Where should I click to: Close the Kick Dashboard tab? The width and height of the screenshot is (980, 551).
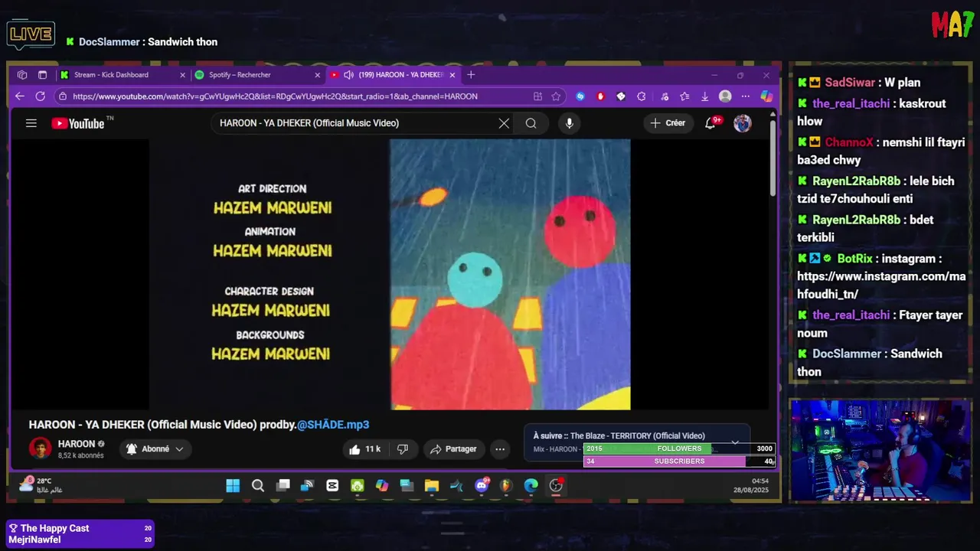(x=182, y=75)
